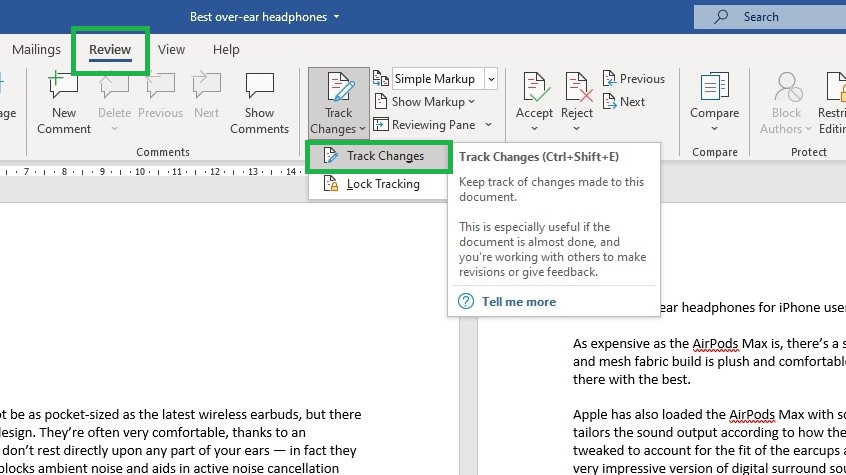Click the Accept change icon
The image size is (846, 475).
point(534,87)
